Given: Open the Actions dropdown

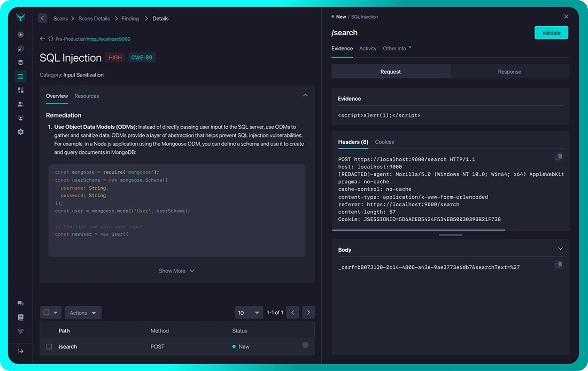Looking at the screenshot, I should tap(83, 313).
